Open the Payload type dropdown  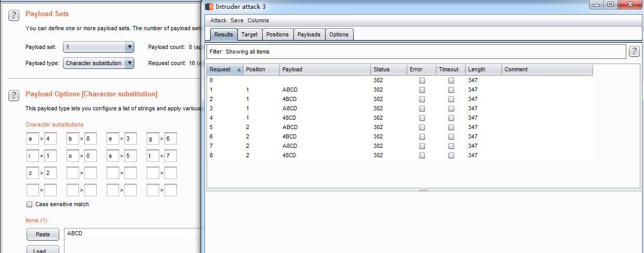coord(98,64)
